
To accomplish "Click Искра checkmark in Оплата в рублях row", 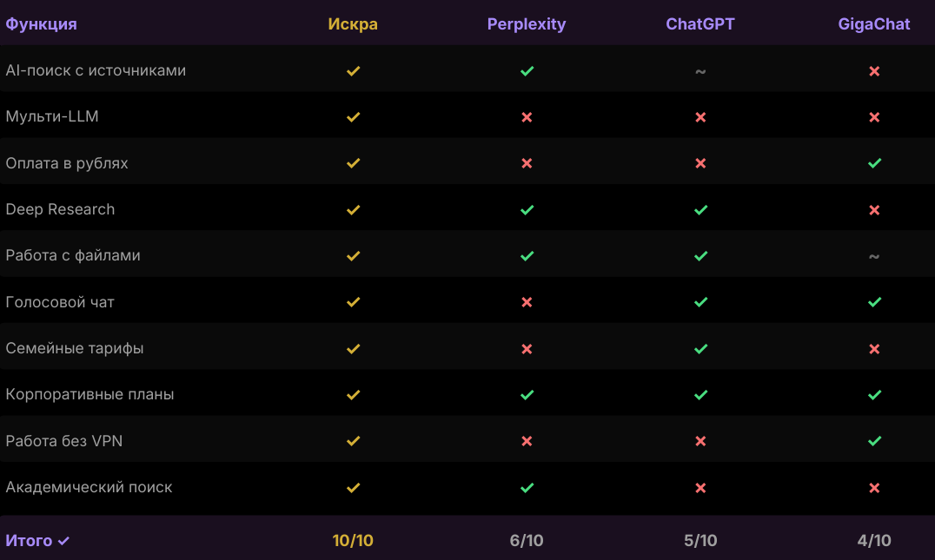I will (353, 162).
